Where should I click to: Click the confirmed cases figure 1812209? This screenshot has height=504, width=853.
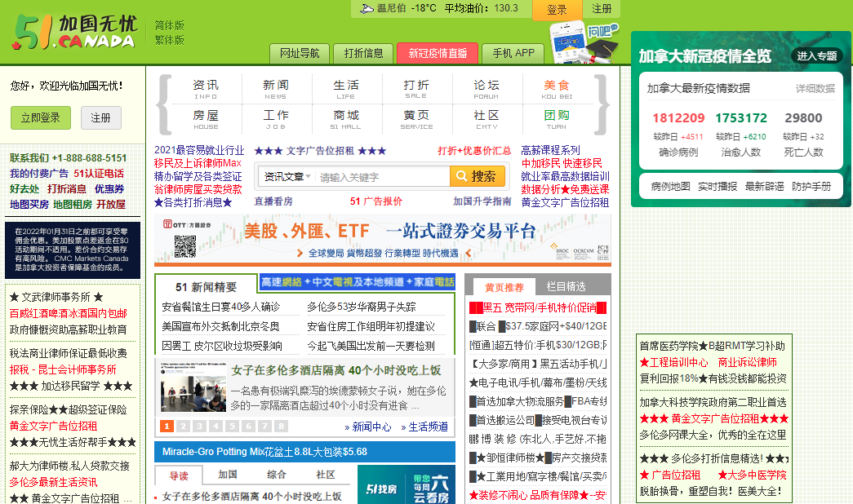tap(678, 118)
